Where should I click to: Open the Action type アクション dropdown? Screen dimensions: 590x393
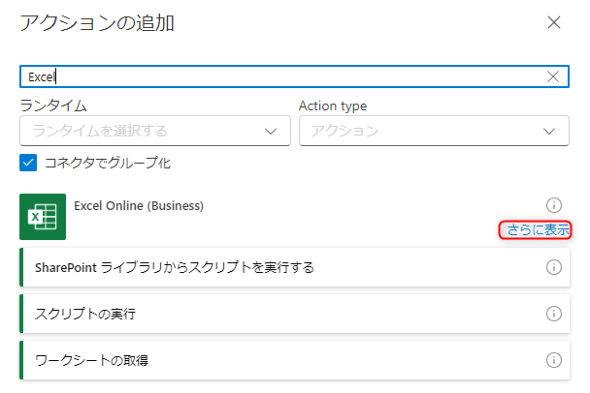[434, 131]
